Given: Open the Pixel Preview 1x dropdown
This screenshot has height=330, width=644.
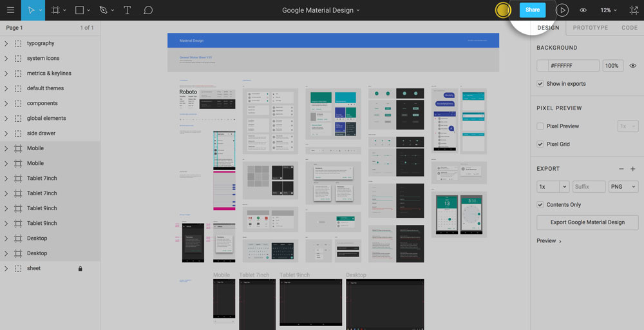Looking at the screenshot, I should pos(628,126).
